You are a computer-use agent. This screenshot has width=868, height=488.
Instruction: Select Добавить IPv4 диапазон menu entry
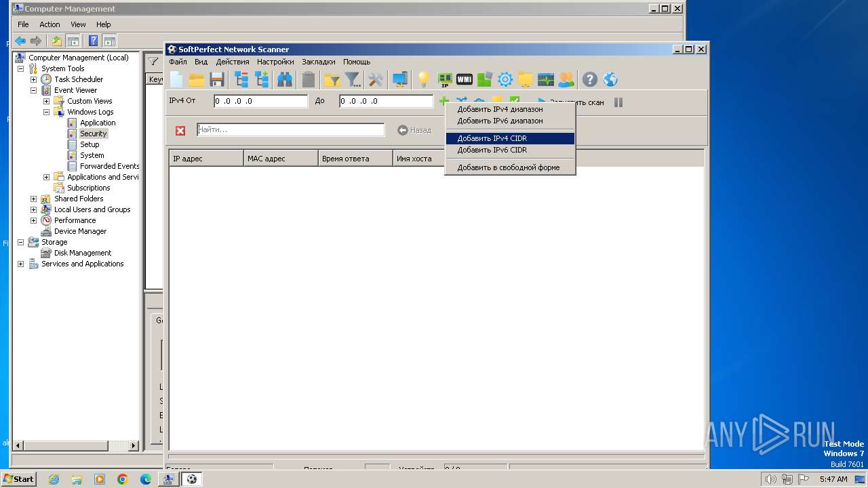tap(510, 109)
